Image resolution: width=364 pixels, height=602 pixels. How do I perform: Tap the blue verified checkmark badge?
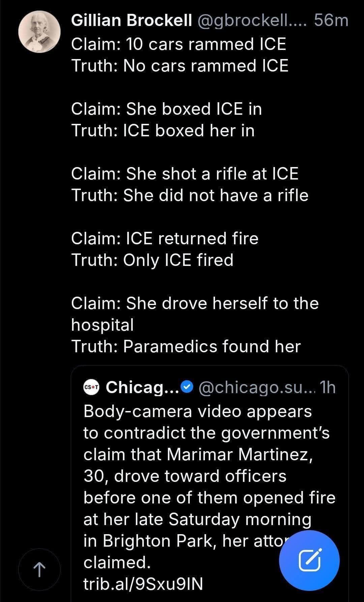pos(186,387)
